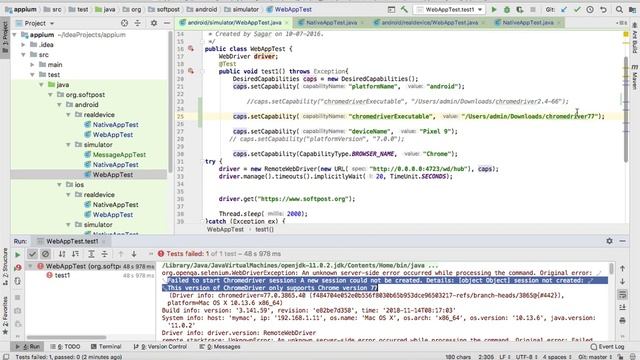Click the 4 spaces indent indicator
640x360 pixels.
[557, 357]
